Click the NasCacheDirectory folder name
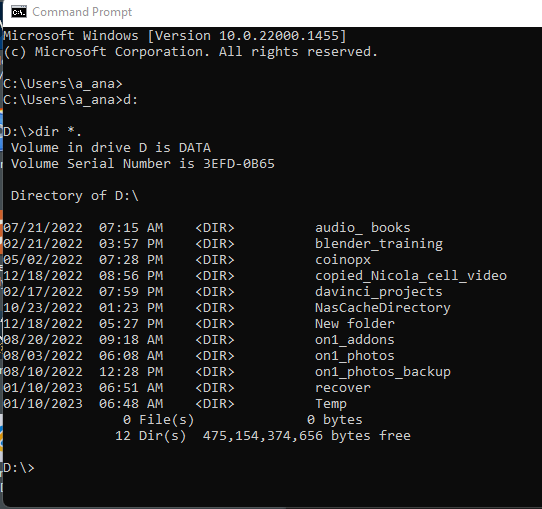542x509 pixels. pos(383,308)
